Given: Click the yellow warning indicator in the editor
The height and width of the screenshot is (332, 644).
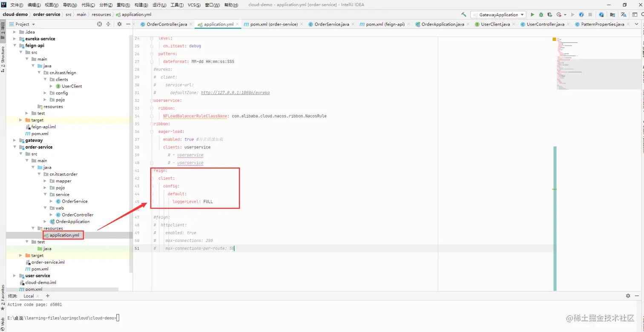Looking at the screenshot, I should click(x=554, y=39).
